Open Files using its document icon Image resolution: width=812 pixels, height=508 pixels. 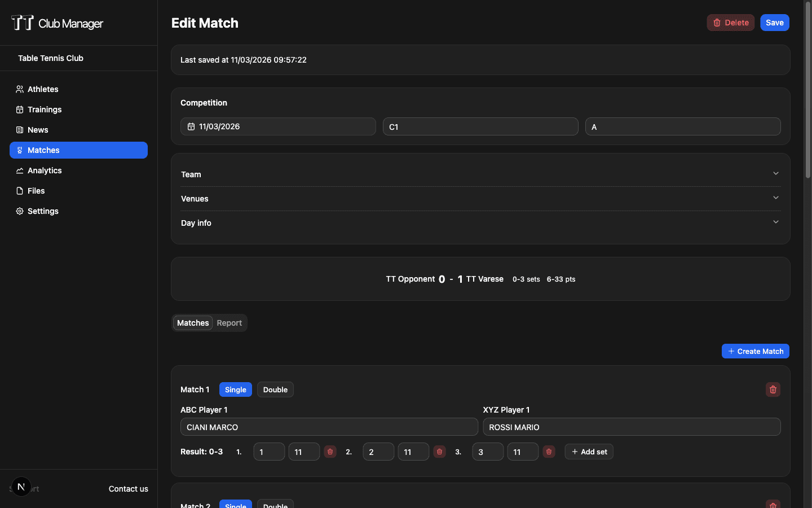click(19, 191)
